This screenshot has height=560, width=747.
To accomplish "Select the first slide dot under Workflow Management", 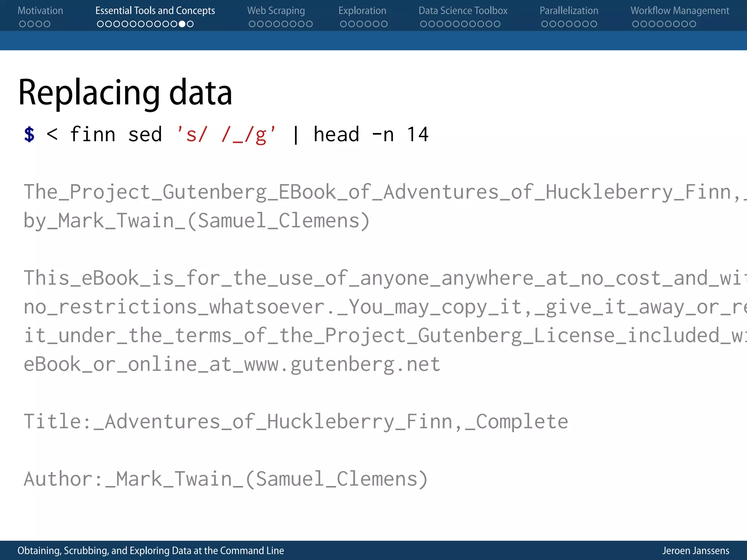I will [636, 24].
